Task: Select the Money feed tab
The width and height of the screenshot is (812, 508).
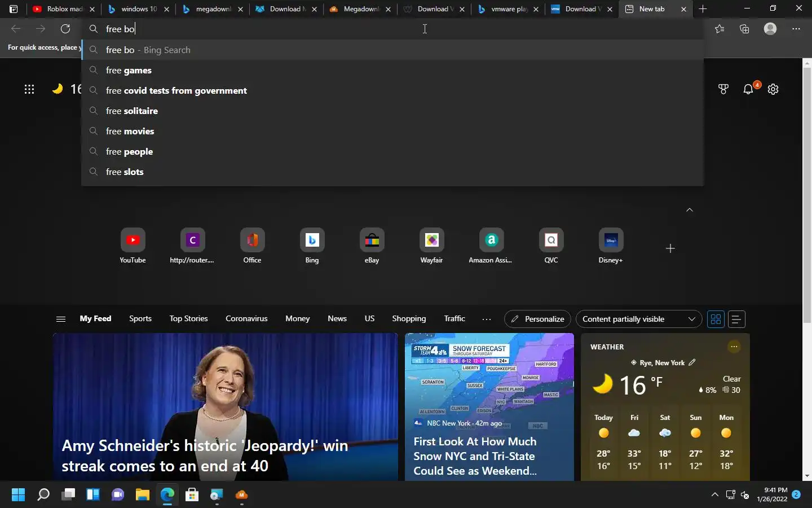Action: pyautogui.click(x=298, y=318)
